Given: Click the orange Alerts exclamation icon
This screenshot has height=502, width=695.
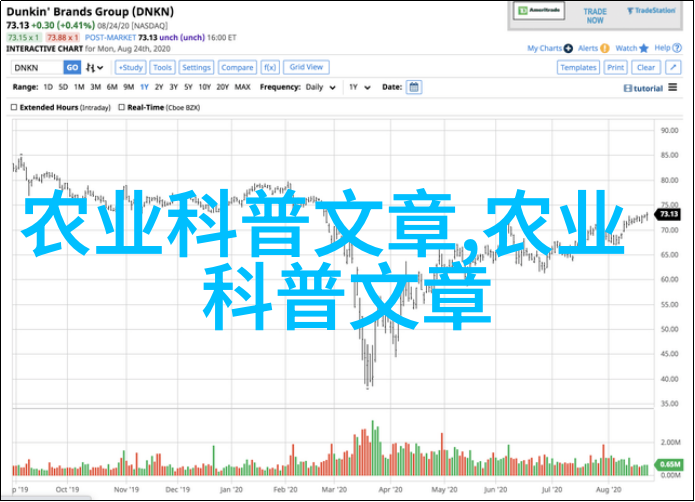Looking at the screenshot, I should [605, 48].
